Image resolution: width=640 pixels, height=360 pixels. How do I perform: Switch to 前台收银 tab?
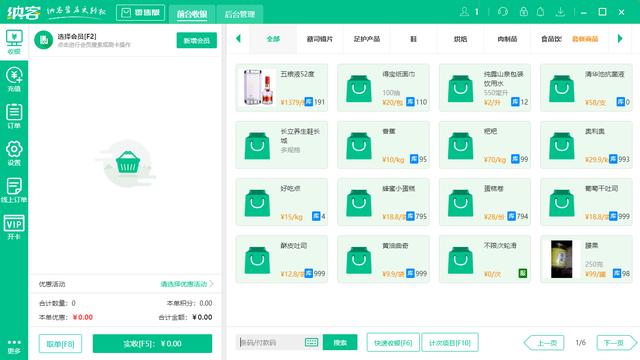[x=192, y=14]
